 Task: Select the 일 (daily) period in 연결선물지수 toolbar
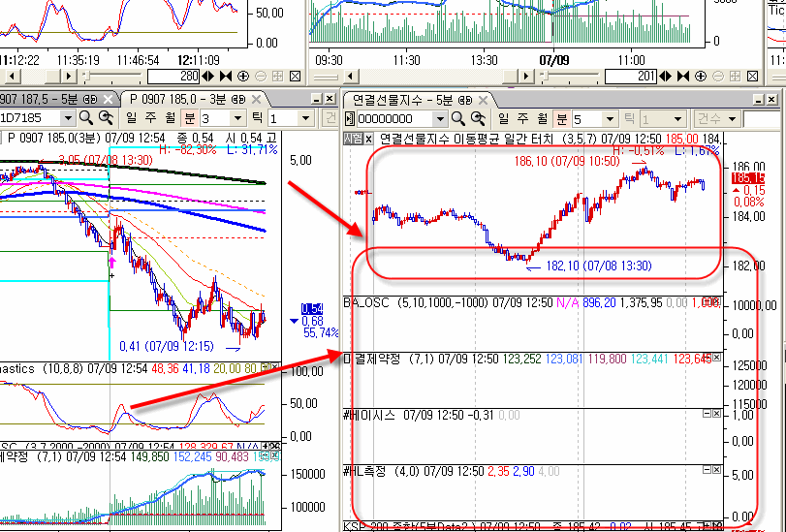501,118
